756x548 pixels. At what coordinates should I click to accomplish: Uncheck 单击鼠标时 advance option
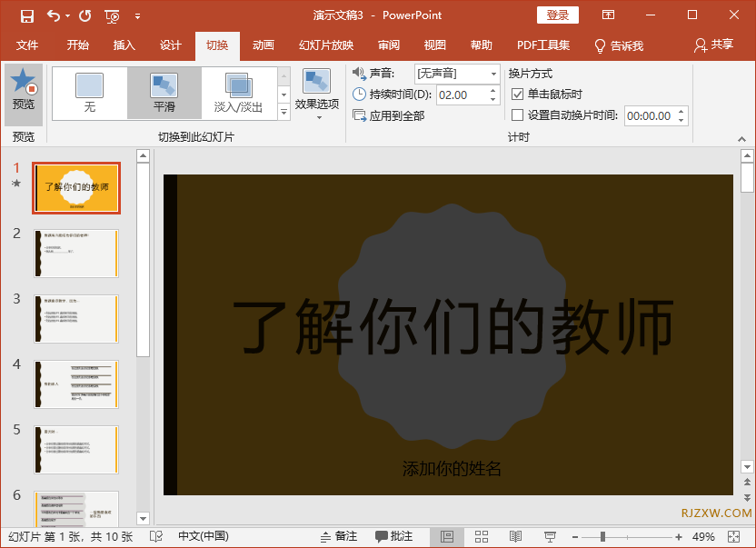[517, 95]
